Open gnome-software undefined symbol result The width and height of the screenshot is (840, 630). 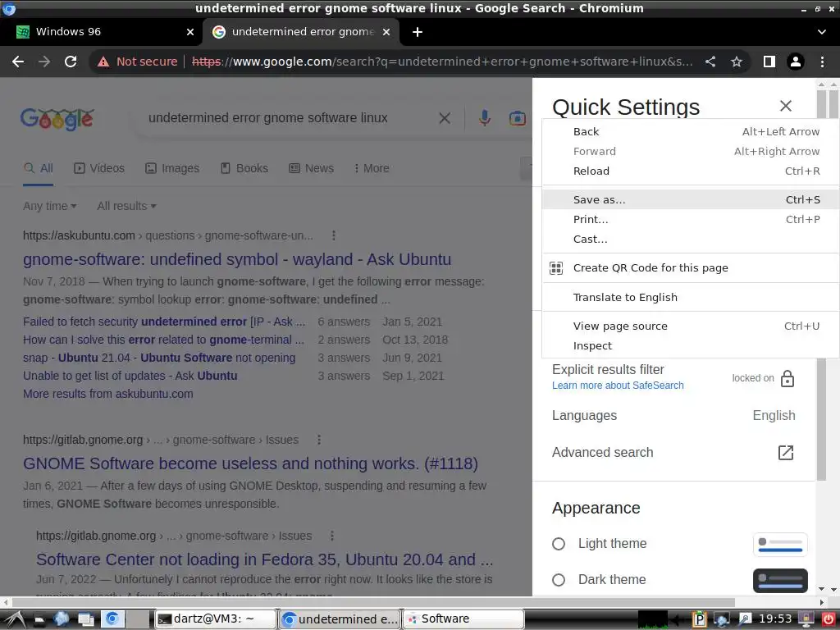[237, 259]
